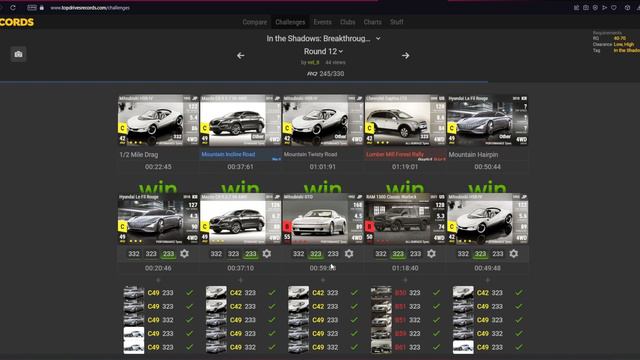
Task: Open the Stuff menu item
Action: point(396,22)
